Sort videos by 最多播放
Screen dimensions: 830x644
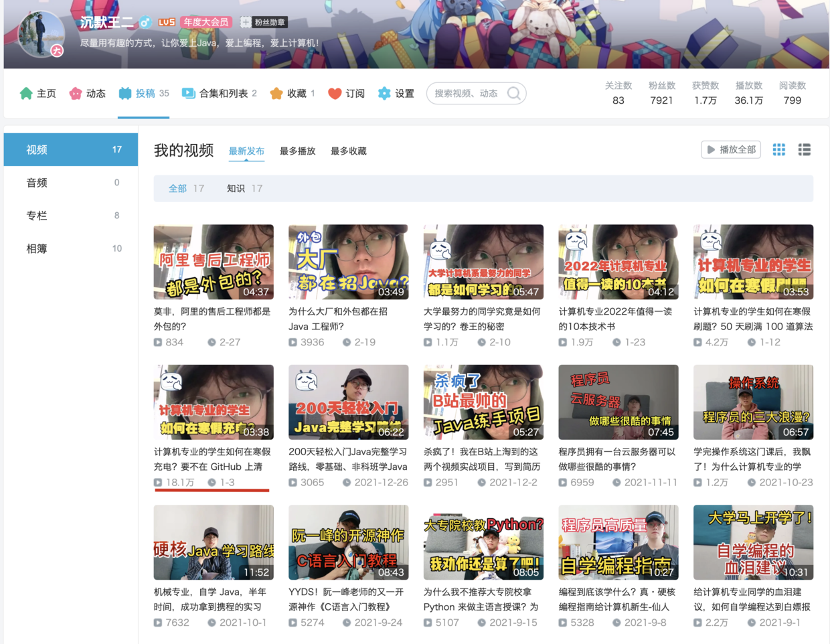tap(297, 151)
